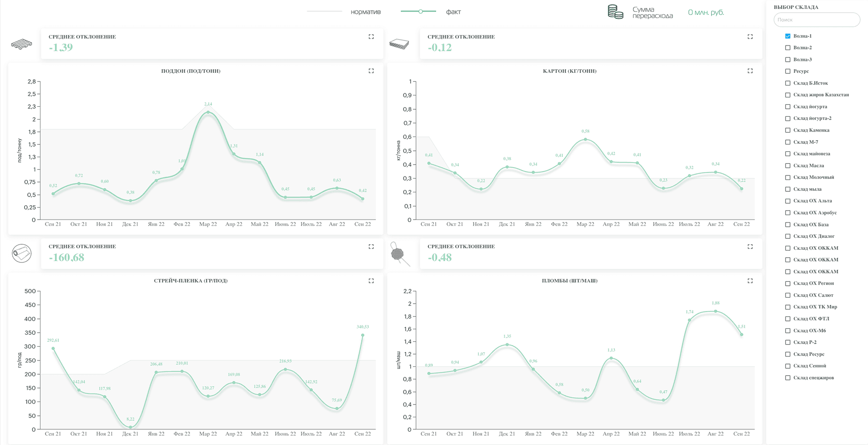868x445 pixels.
Task: Check Склад ОХ Аэробус
Action: 788,213
